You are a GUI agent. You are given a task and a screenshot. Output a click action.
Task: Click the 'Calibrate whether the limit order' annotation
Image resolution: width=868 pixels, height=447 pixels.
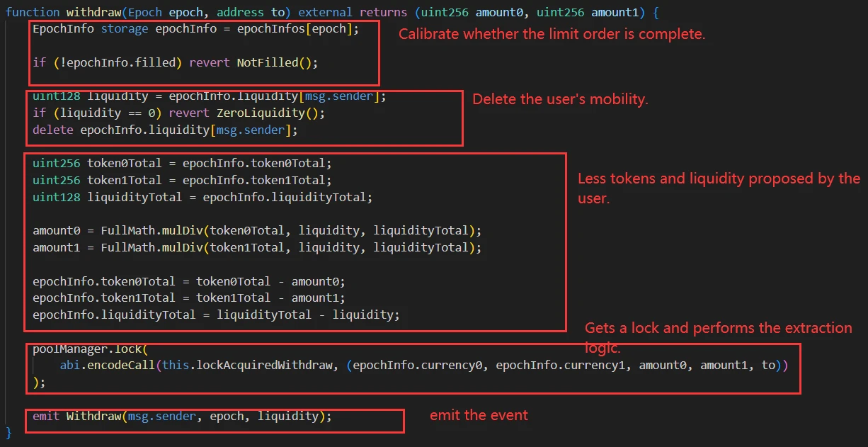(552, 34)
